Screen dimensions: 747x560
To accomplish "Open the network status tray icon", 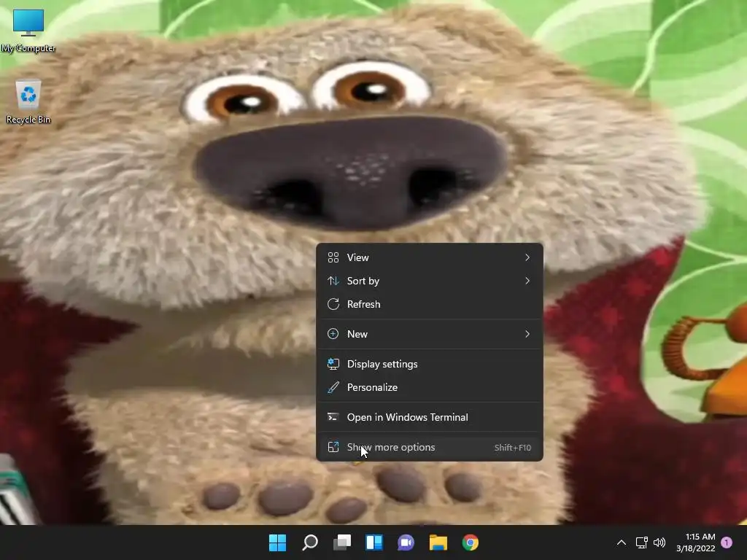I will 641,542.
